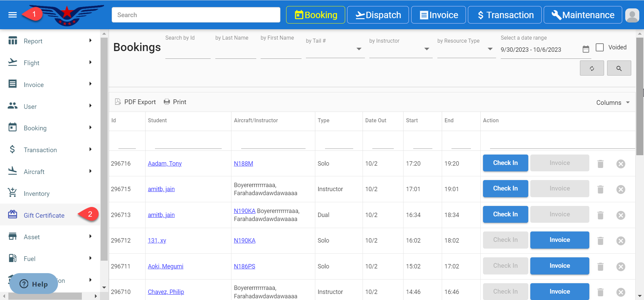The height and width of the screenshot is (300, 644).
Task: Click the top Search input field
Action: point(196,15)
